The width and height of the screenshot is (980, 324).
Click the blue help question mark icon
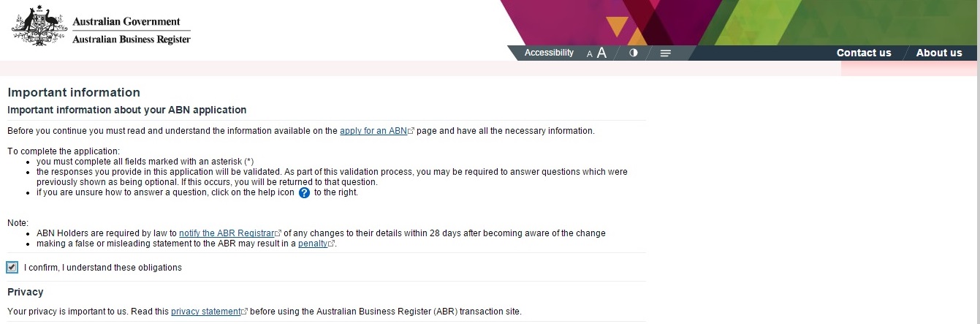click(305, 193)
